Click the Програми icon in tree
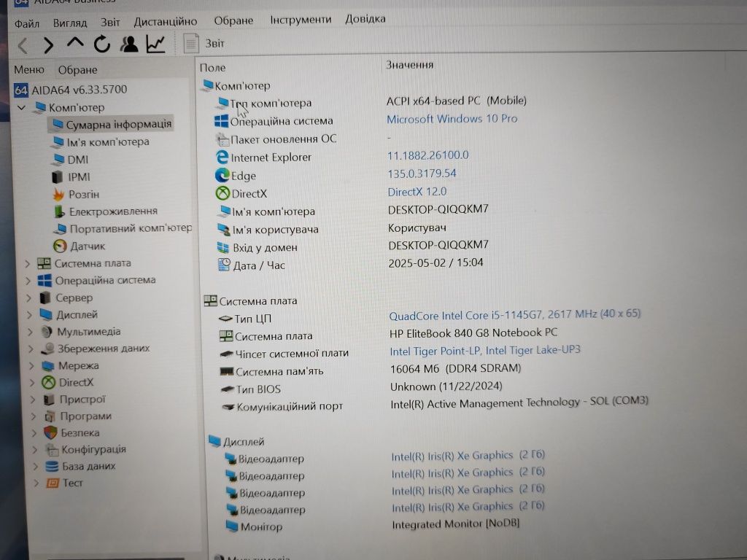Viewport: 747px width, 560px height. click(x=50, y=416)
